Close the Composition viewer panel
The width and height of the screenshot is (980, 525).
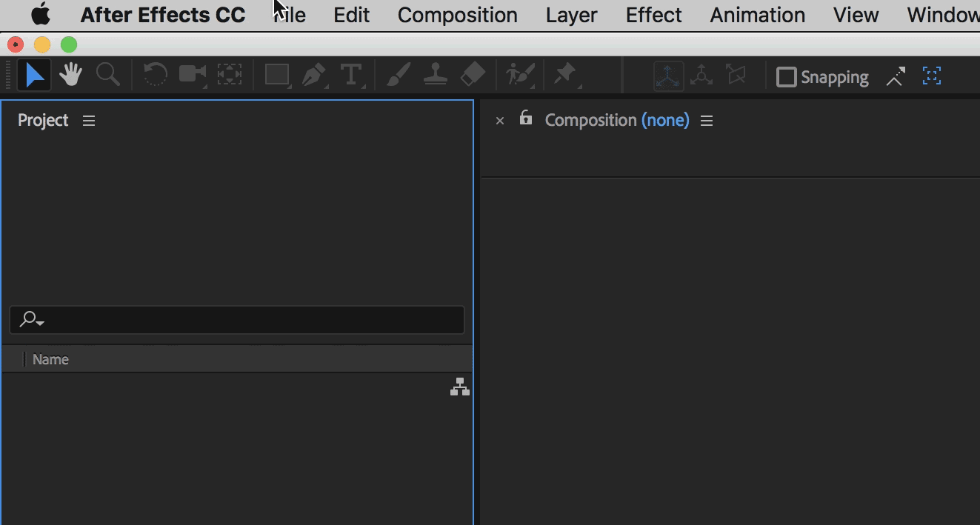click(x=500, y=121)
